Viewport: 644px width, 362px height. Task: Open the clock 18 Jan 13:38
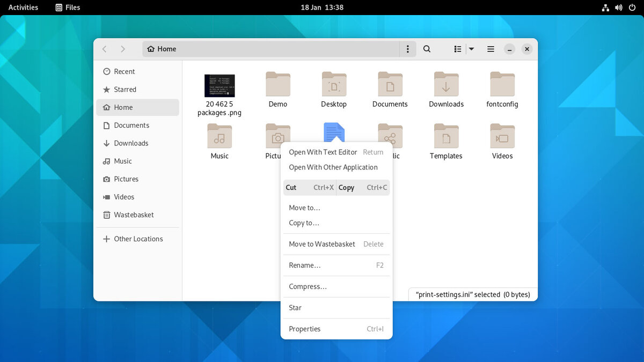tap(322, 8)
